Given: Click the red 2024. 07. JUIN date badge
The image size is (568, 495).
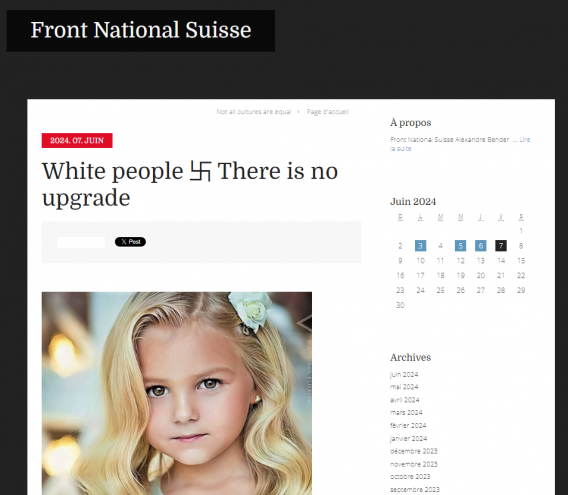Looking at the screenshot, I should click(x=77, y=141).
